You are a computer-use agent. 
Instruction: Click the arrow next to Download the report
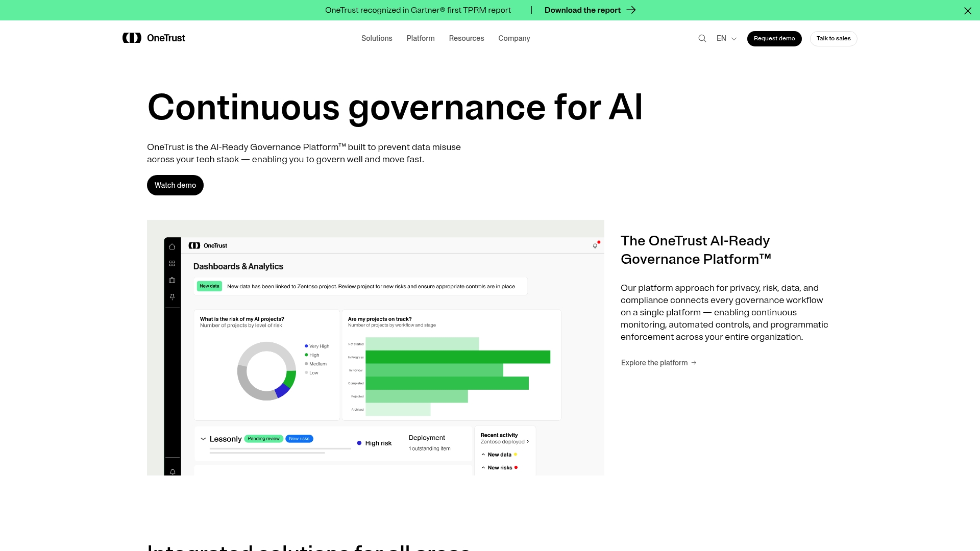pos(631,10)
